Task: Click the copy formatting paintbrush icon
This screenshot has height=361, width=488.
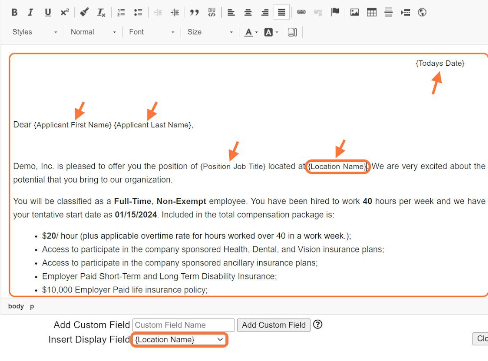Action: tap(84, 13)
